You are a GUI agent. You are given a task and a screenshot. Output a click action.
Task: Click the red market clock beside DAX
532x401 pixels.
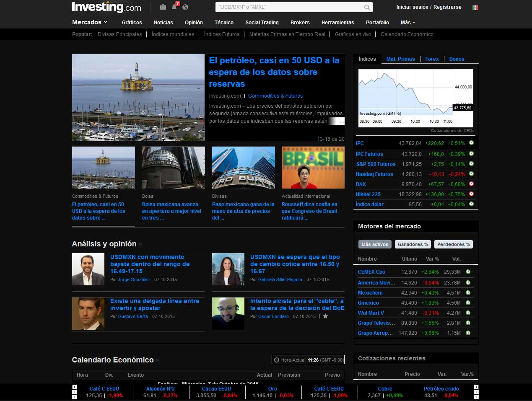tap(471, 184)
